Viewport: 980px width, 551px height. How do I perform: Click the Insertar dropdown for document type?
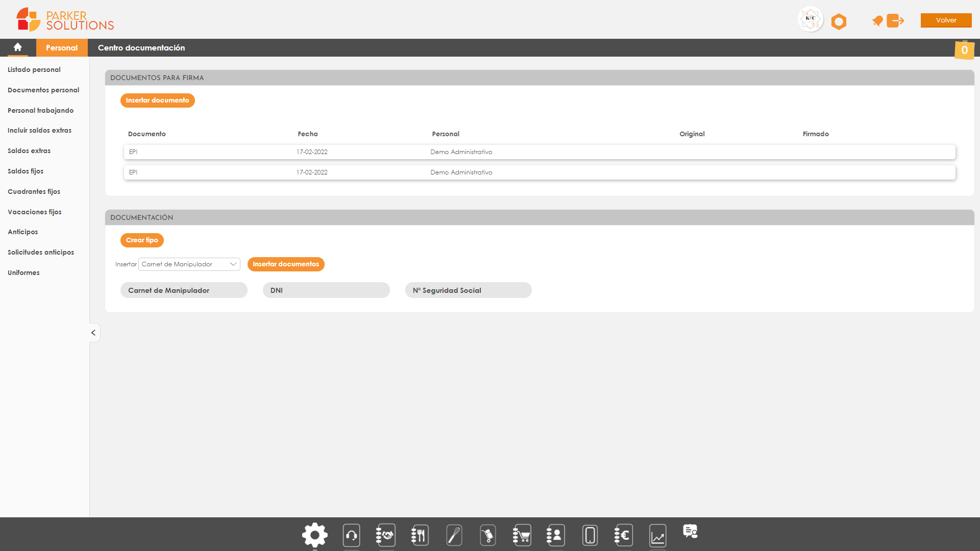[x=189, y=264]
